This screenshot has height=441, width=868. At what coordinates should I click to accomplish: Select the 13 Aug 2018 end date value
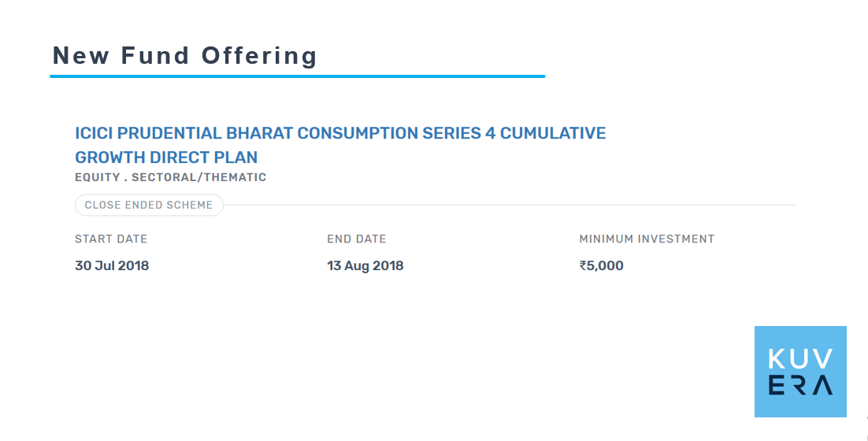(365, 265)
